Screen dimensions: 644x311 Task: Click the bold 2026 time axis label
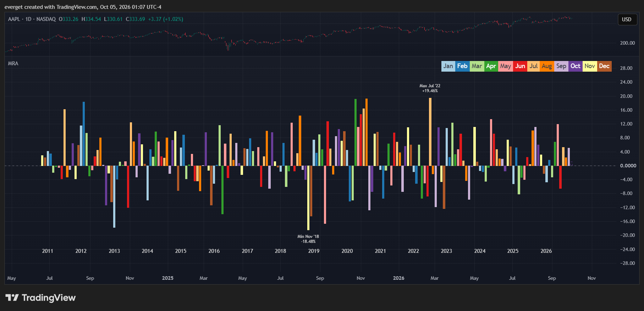point(398,278)
